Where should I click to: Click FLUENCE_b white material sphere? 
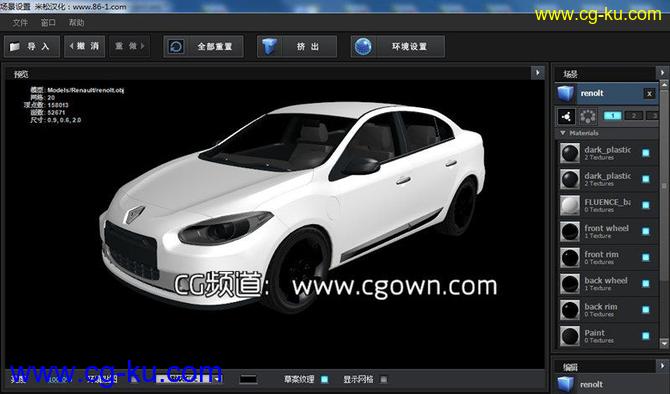pyautogui.click(x=570, y=205)
